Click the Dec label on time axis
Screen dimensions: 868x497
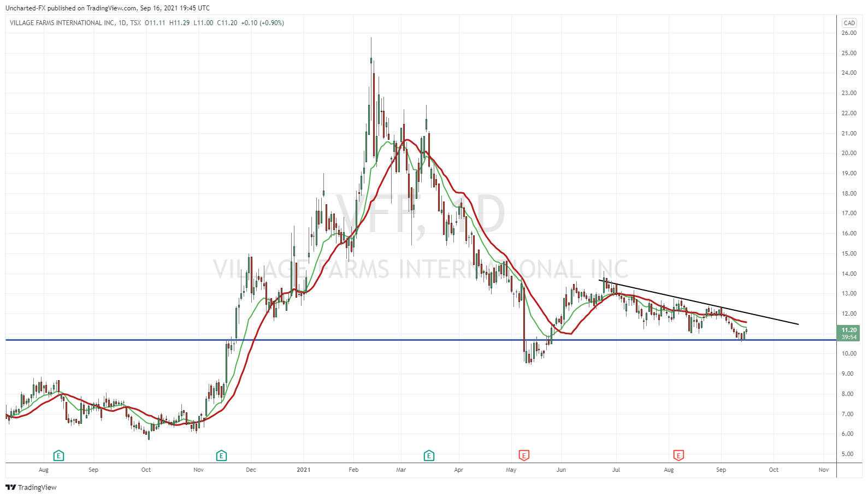[251, 470]
